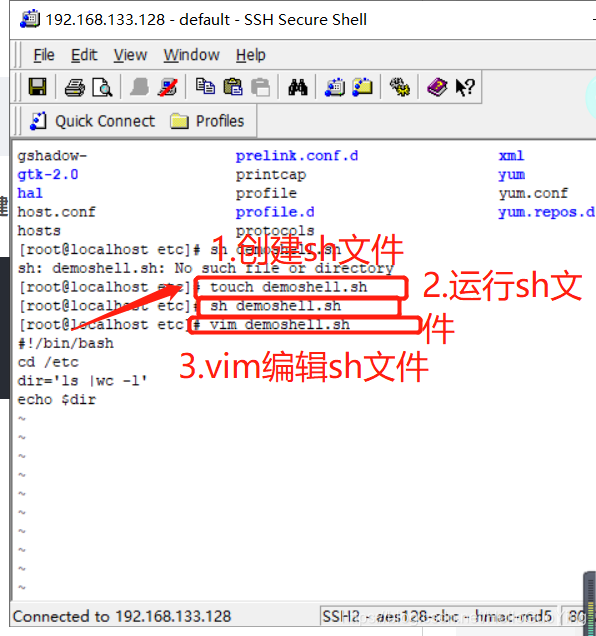Screen dimensions: 596x636
Task: Click 'Connected to 192.168.133.128' status text
Action: (122, 616)
